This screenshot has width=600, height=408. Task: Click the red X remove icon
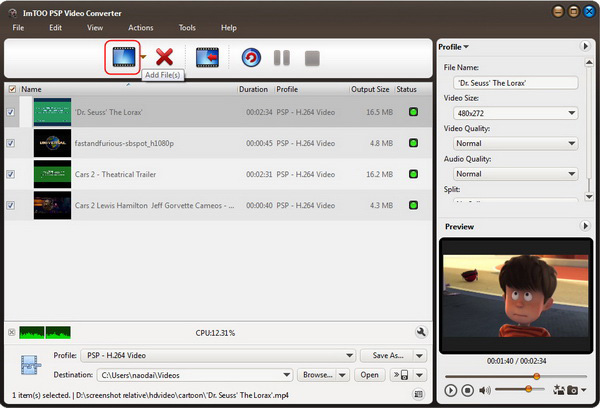[165, 57]
